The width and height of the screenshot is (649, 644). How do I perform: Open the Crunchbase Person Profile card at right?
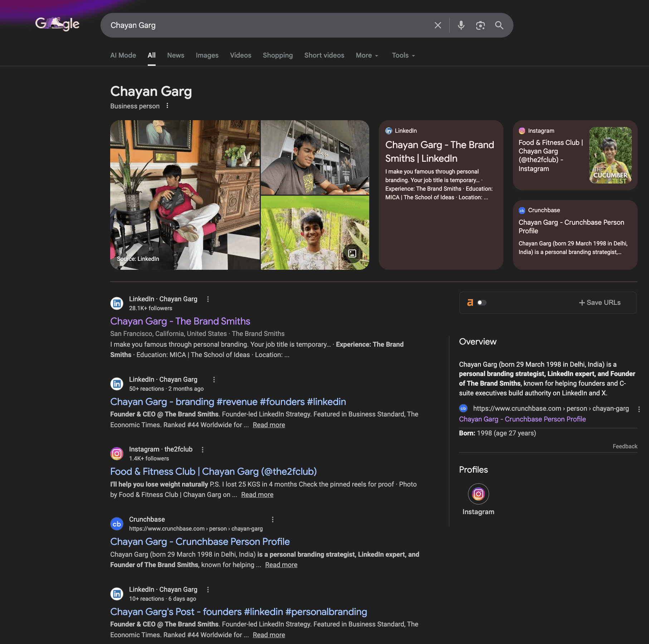pos(575,235)
